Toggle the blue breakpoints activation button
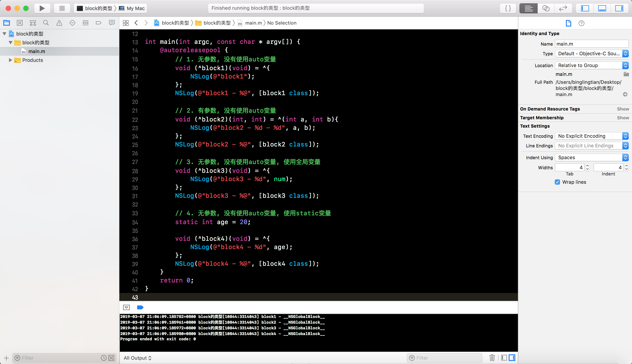The height and width of the screenshot is (364, 632). [140, 307]
